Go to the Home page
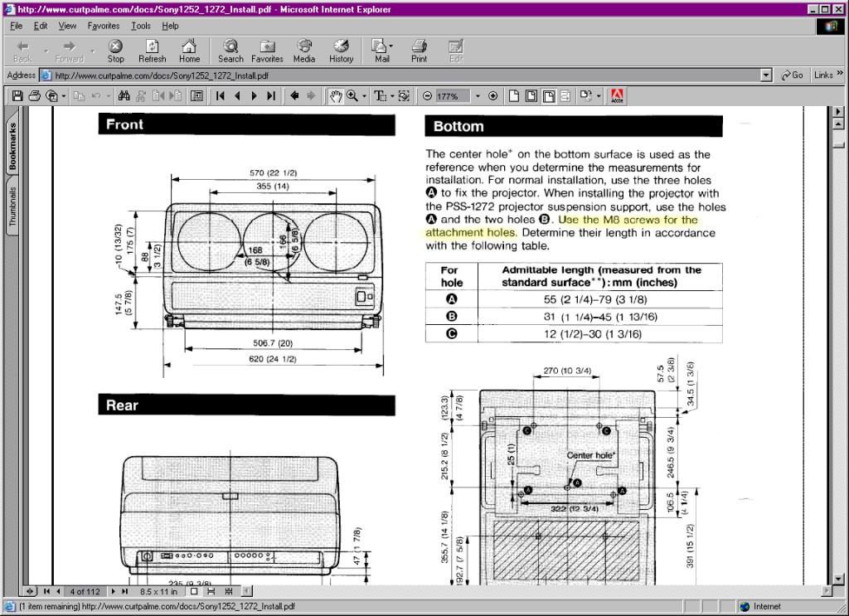Image resolution: width=849 pixels, height=616 pixels. coord(189,51)
